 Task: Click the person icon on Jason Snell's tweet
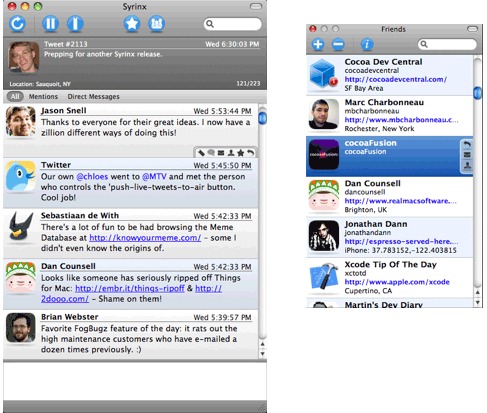231,153
